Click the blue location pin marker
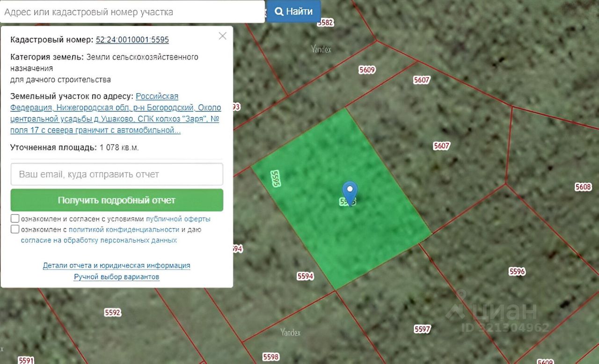The width and height of the screenshot is (599, 364). 350,193
